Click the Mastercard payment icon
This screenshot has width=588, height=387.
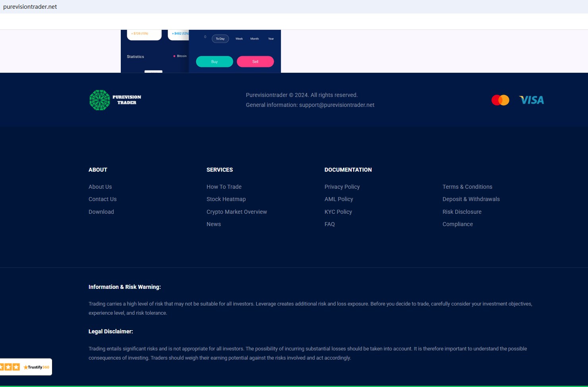coord(500,100)
